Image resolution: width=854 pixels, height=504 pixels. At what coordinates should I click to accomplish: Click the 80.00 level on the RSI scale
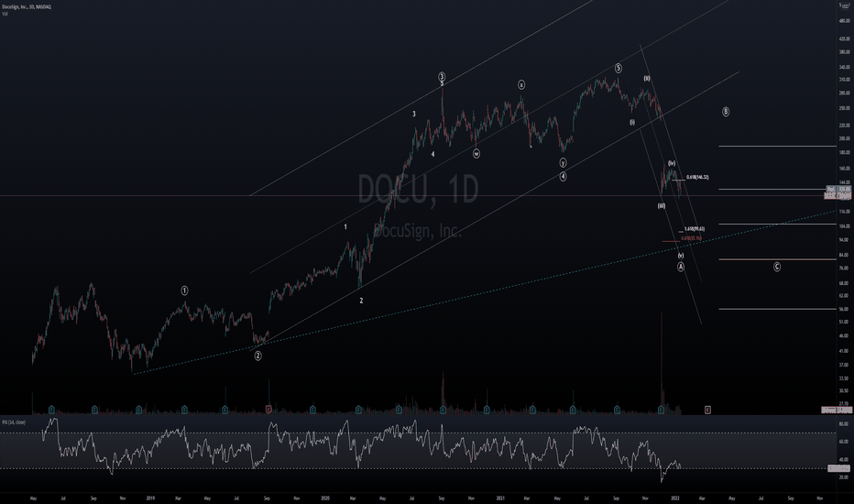(843, 424)
